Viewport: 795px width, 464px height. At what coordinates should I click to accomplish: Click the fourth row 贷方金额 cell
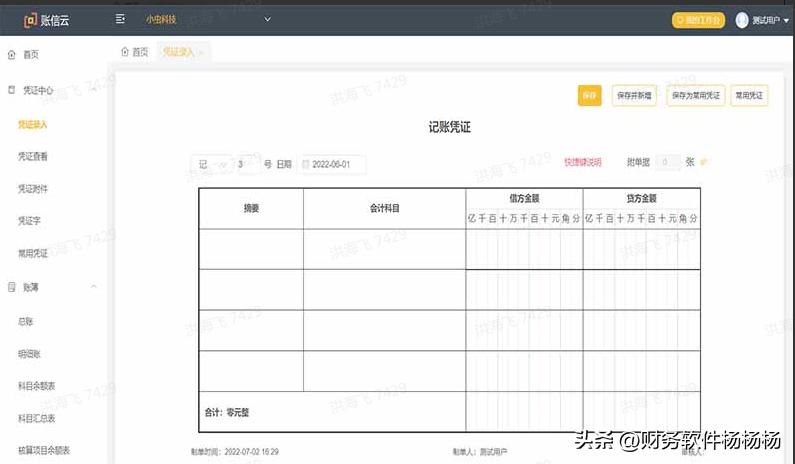click(x=642, y=371)
